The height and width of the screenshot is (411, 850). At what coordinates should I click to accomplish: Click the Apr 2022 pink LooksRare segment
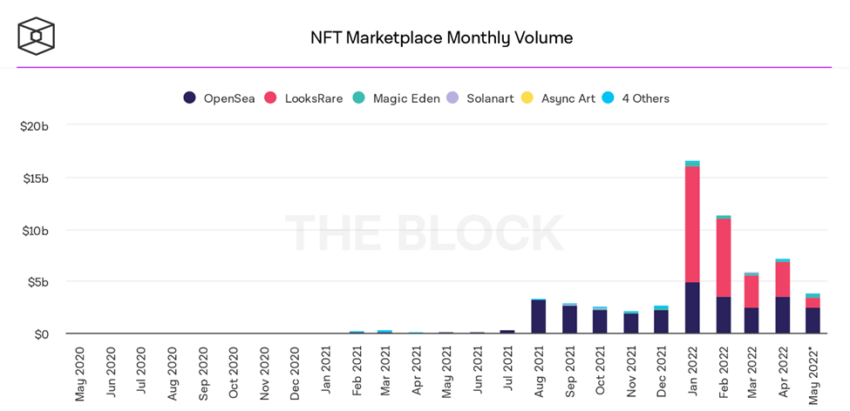[x=782, y=280]
